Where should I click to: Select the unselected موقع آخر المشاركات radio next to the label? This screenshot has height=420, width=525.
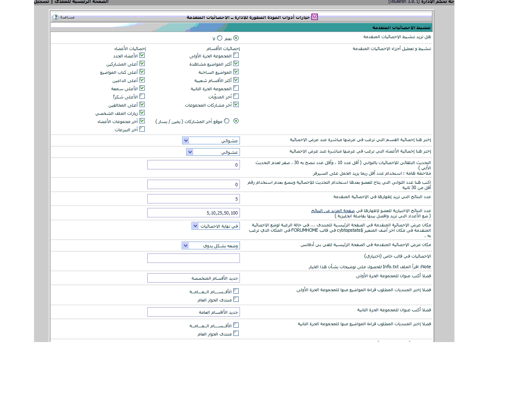point(226,121)
